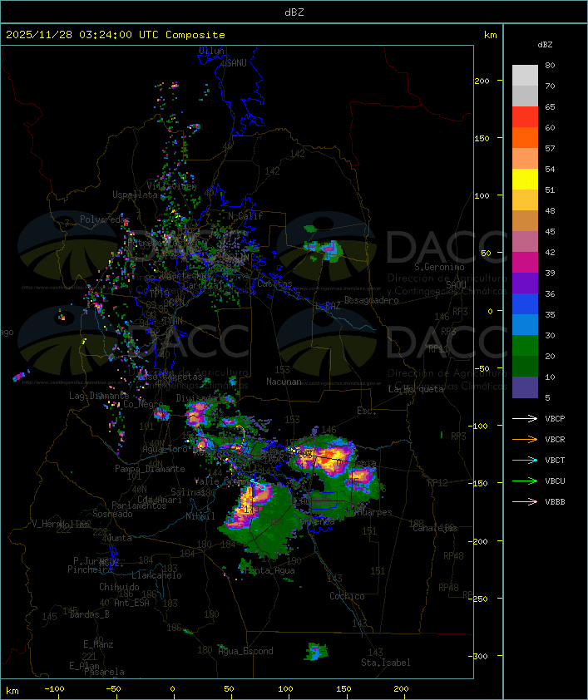Image resolution: width=588 pixels, height=700 pixels.
Task: Click the VBCR legend label
Action: click(x=555, y=439)
